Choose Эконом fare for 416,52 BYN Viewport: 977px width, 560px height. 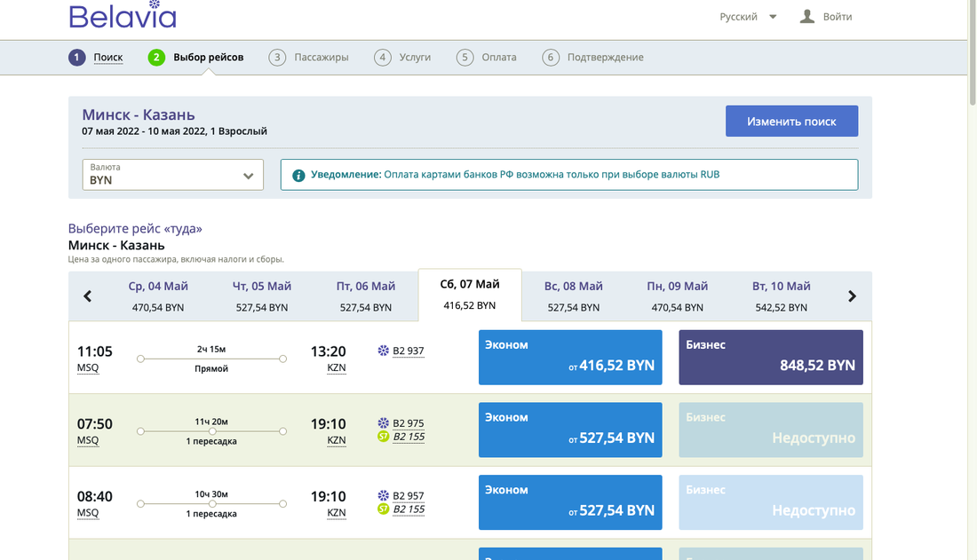(x=570, y=358)
